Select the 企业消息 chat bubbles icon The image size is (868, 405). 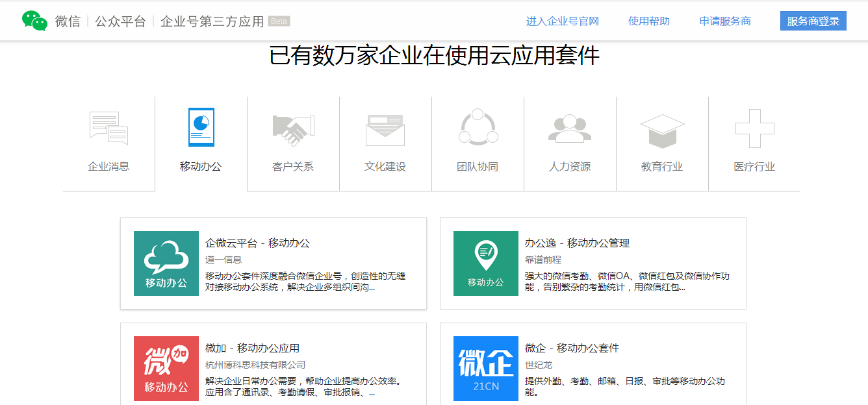pyautogui.click(x=108, y=128)
